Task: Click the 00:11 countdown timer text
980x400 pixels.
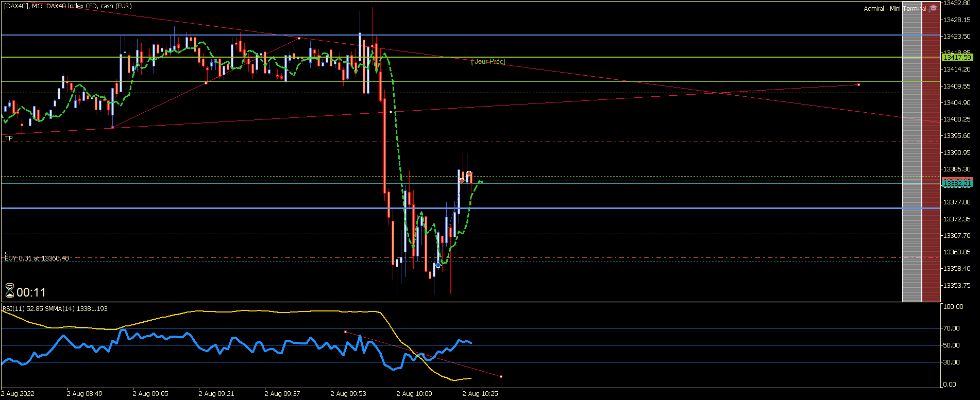Action: pos(31,292)
